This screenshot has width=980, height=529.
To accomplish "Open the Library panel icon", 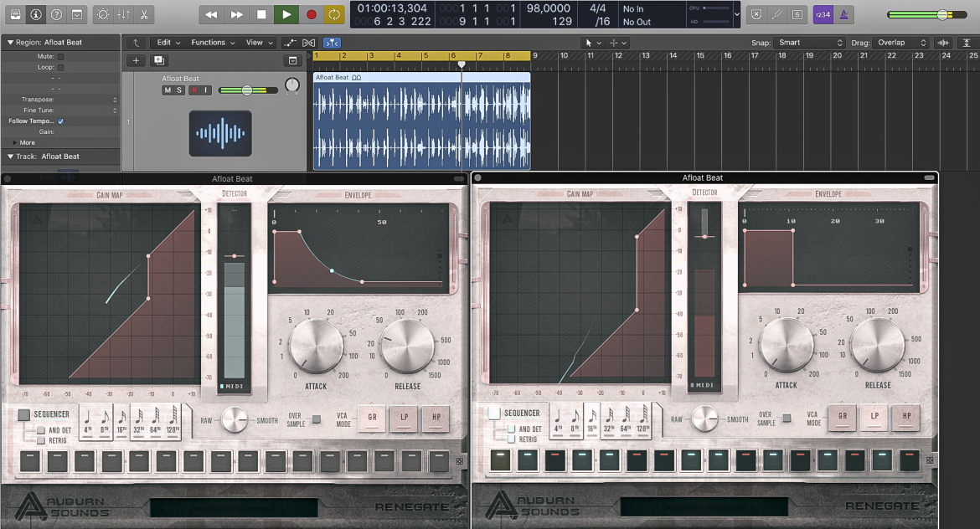I will click(x=16, y=14).
